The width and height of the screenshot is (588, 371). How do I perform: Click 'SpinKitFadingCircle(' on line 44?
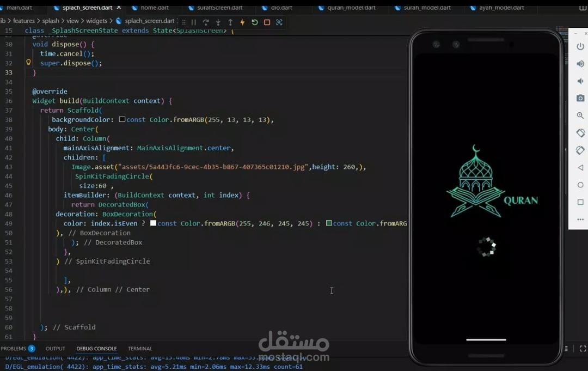[114, 177]
